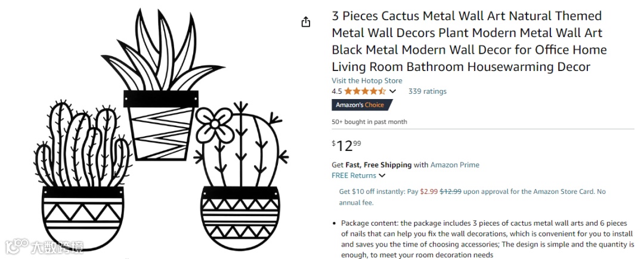Screen dimensions: 644x259
Task: Click the FREE Returns text
Action: pos(354,175)
